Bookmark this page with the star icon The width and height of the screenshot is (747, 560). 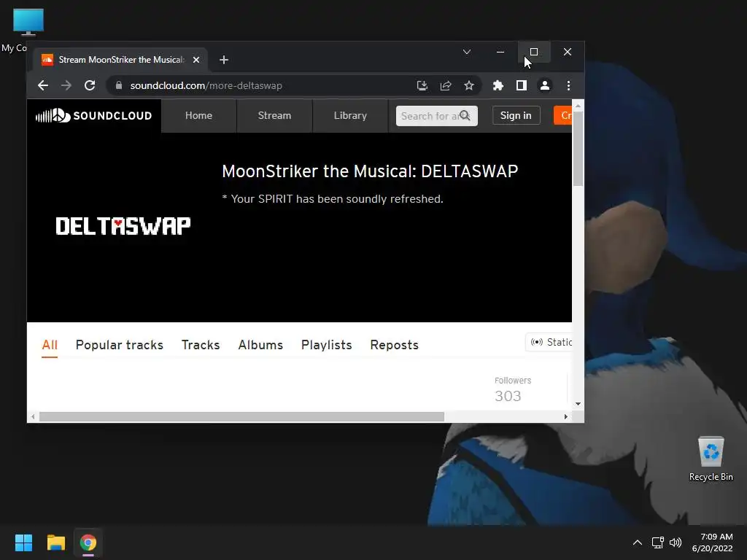pyautogui.click(x=469, y=86)
